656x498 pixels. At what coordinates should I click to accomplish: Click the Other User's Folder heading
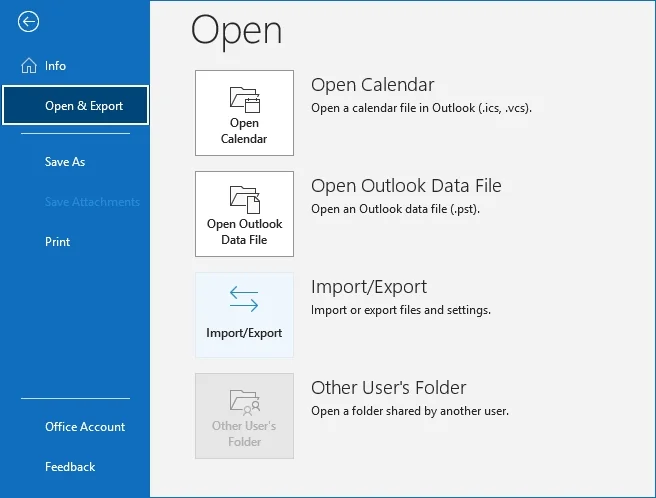389,388
